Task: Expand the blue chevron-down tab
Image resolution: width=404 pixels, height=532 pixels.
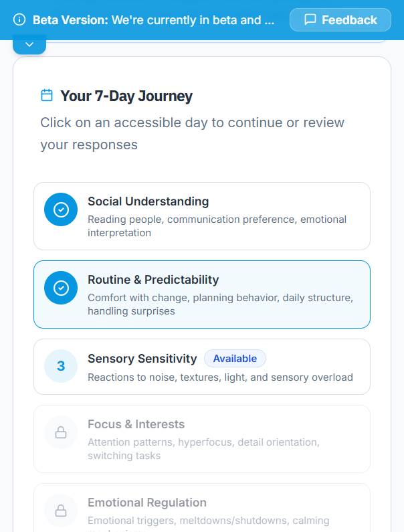Action: [29, 44]
